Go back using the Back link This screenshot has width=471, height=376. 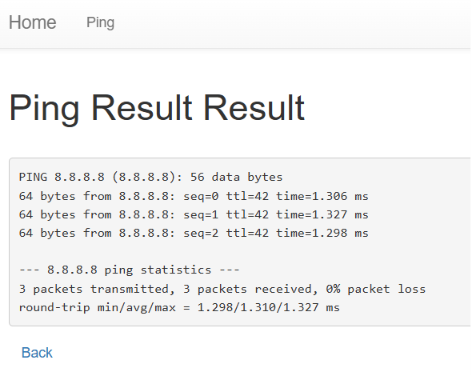(x=37, y=353)
